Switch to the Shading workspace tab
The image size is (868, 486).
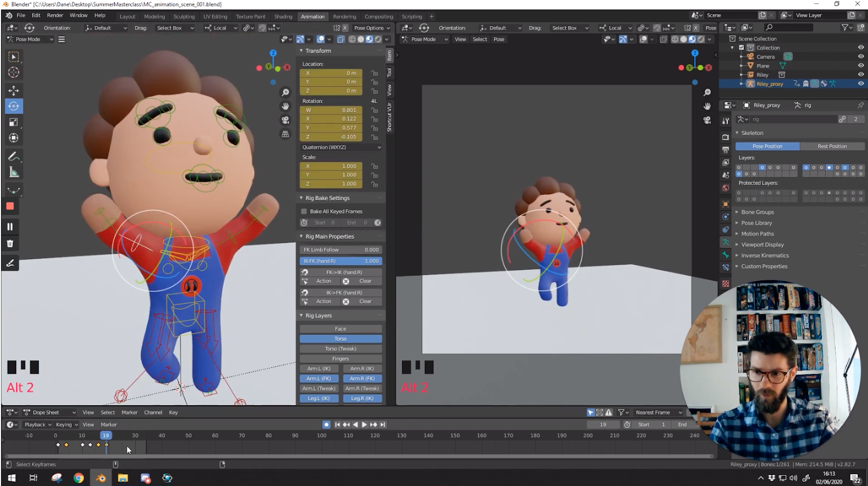(283, 17)
